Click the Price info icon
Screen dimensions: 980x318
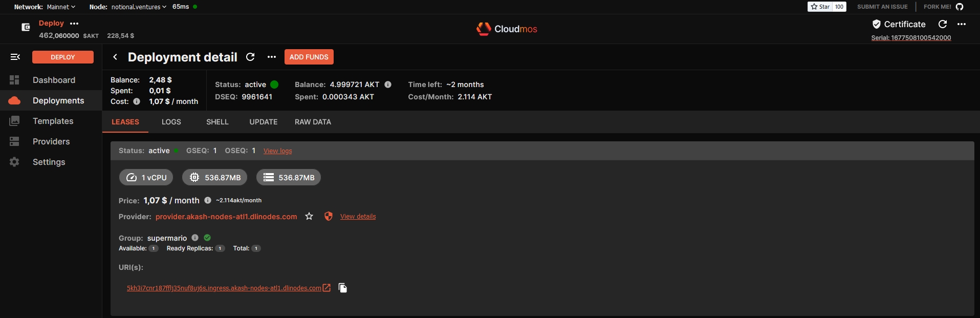coord(208,200)
